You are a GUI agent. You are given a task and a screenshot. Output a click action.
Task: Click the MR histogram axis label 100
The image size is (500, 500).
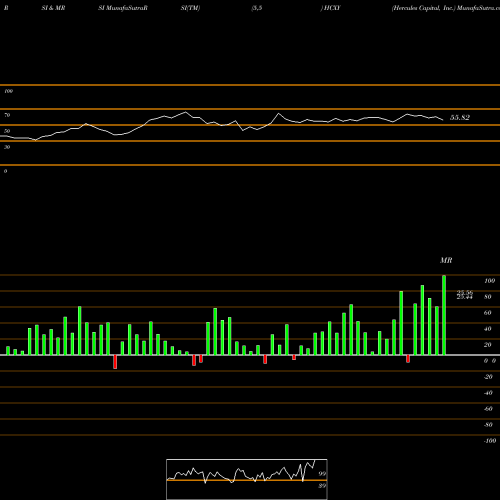coord(489,281)
